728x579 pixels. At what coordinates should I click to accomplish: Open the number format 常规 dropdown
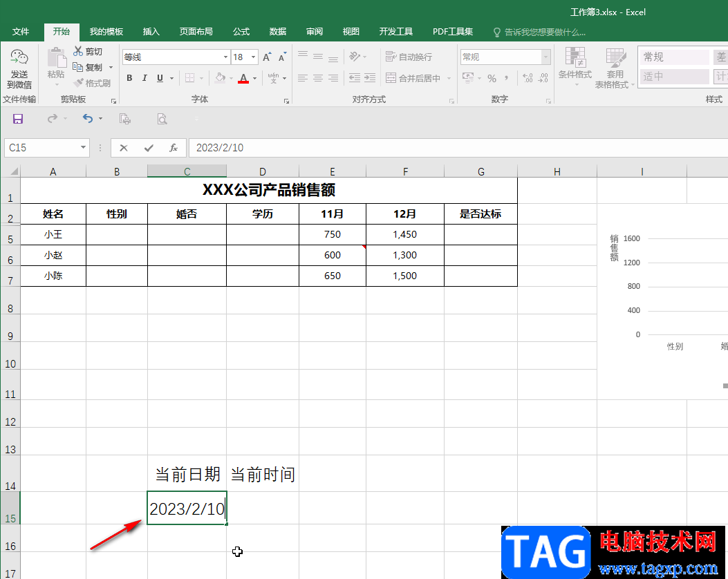pos(546,57)
